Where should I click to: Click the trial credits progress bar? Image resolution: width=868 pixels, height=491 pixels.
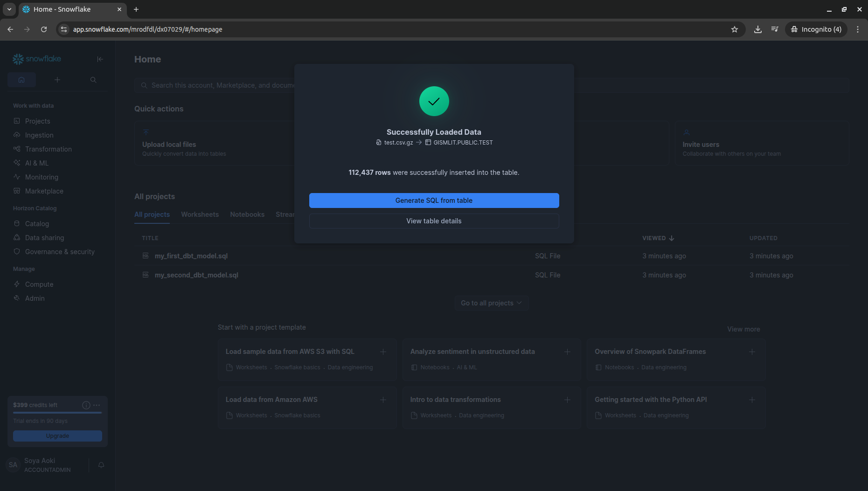tap(57, 413)
